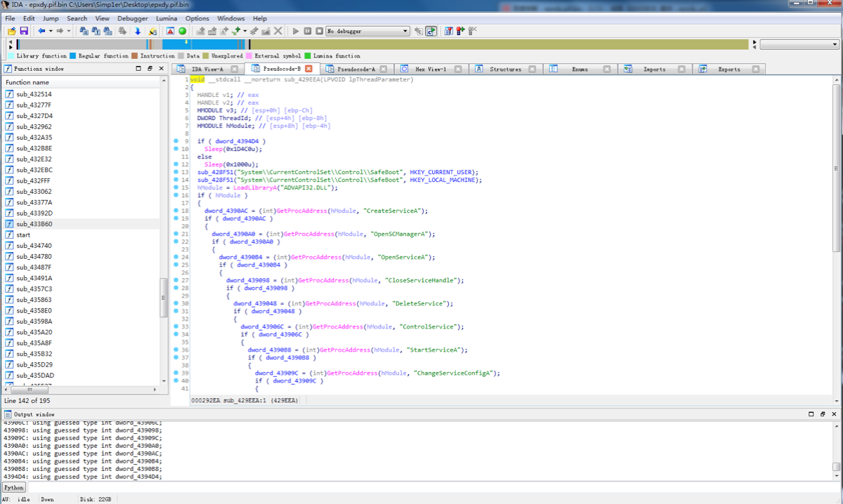Click the Save database floppy icon
This screenshot has height=504, width=843.
click(x=24, y=31)
